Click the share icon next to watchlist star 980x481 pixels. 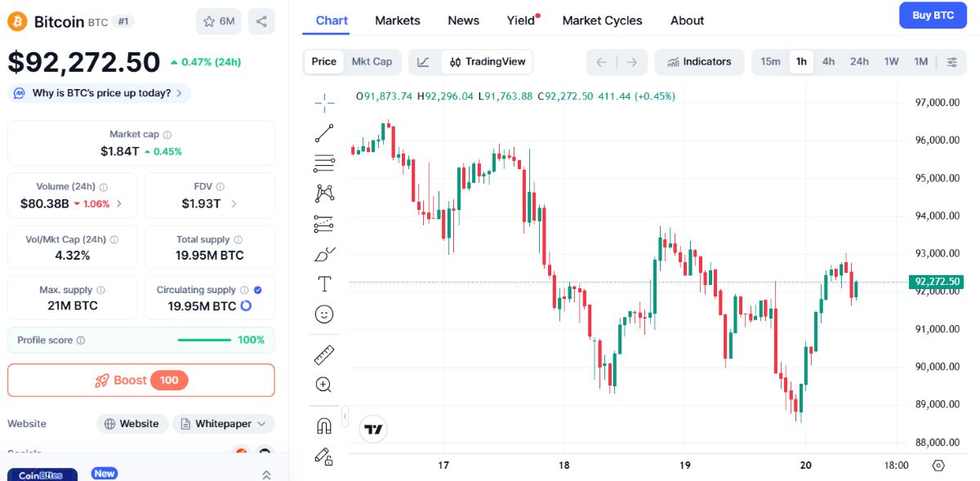coord(261,21)
